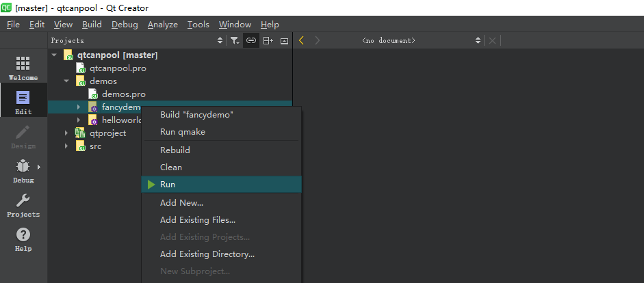
Task: Select the qtcanpool [master] root label
Action: pyautogui.click(x=118, y=55)
